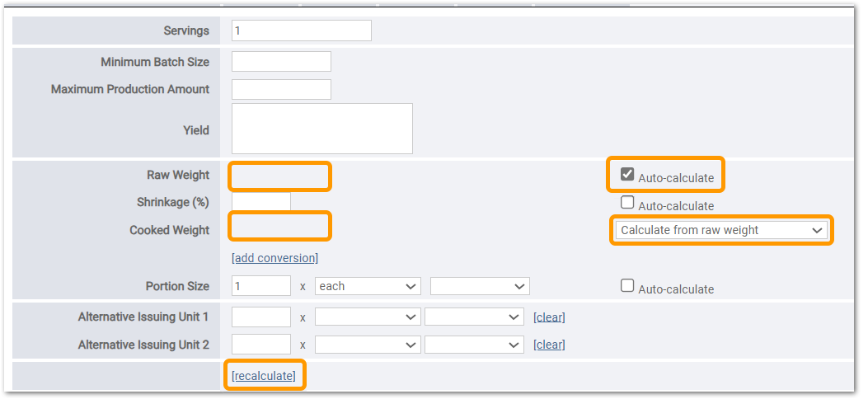Click the Cooked Weight field
Viewport: 868px width, 399px height.
(x=280, y=227)
